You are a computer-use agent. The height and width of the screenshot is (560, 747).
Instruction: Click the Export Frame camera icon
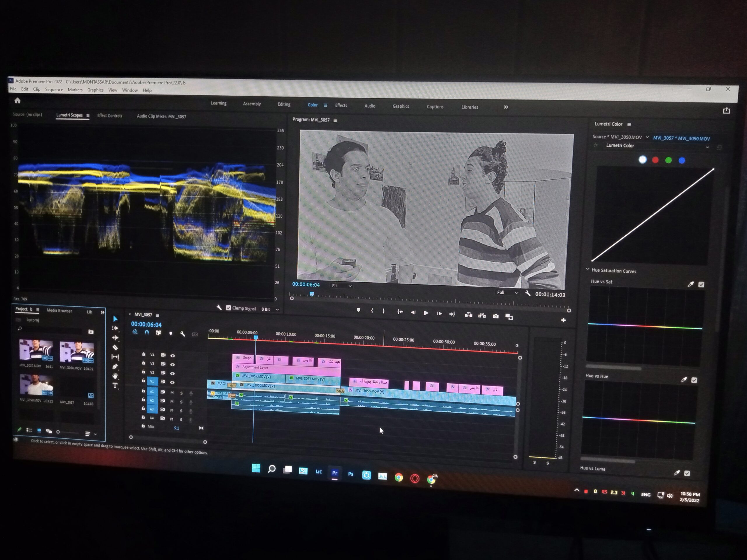coord(495,316)
